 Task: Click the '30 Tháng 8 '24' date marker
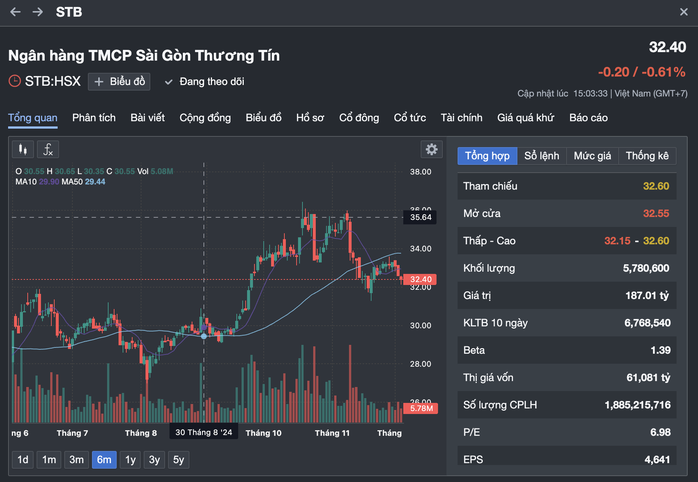point(203,432)
